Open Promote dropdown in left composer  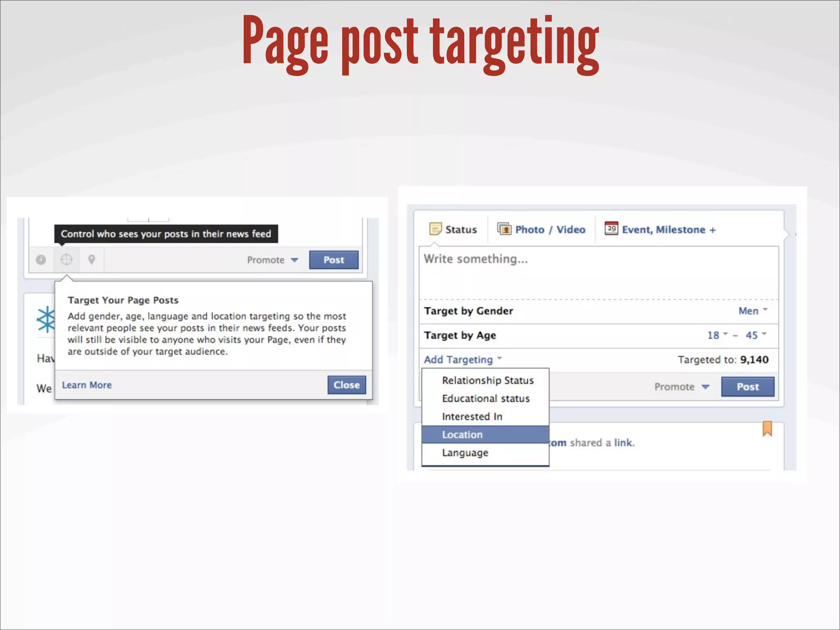[x=273, y=260]
